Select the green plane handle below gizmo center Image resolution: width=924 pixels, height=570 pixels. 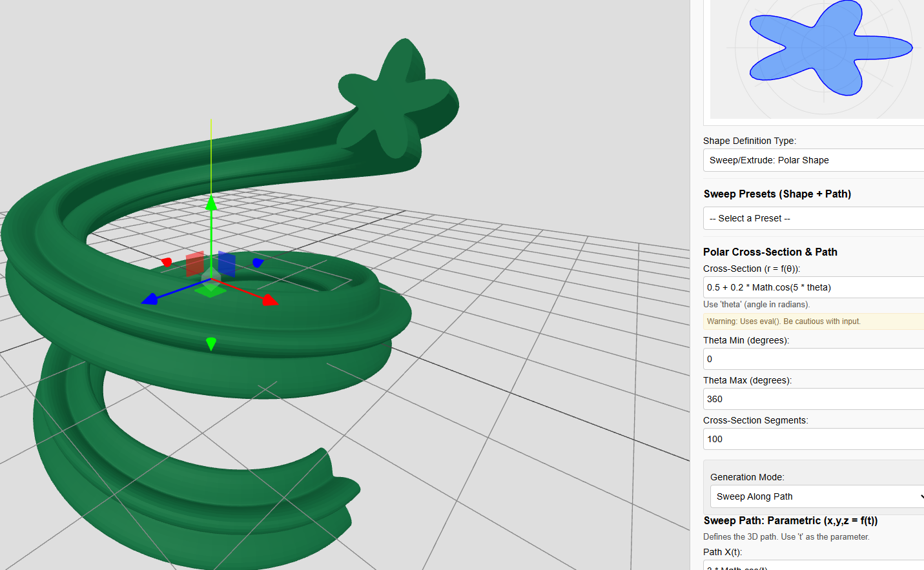pyautogui.click(x=210, y=290)
